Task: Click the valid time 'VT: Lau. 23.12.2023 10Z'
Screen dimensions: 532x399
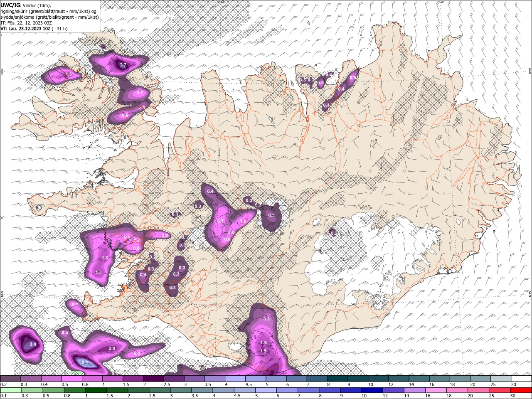Action: [x=25, y=29]
